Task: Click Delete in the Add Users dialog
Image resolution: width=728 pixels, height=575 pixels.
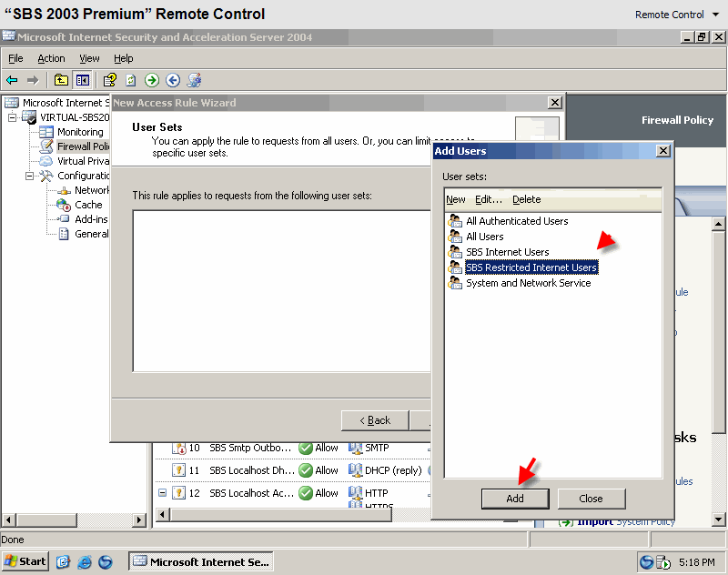Action: click(527, 199)
